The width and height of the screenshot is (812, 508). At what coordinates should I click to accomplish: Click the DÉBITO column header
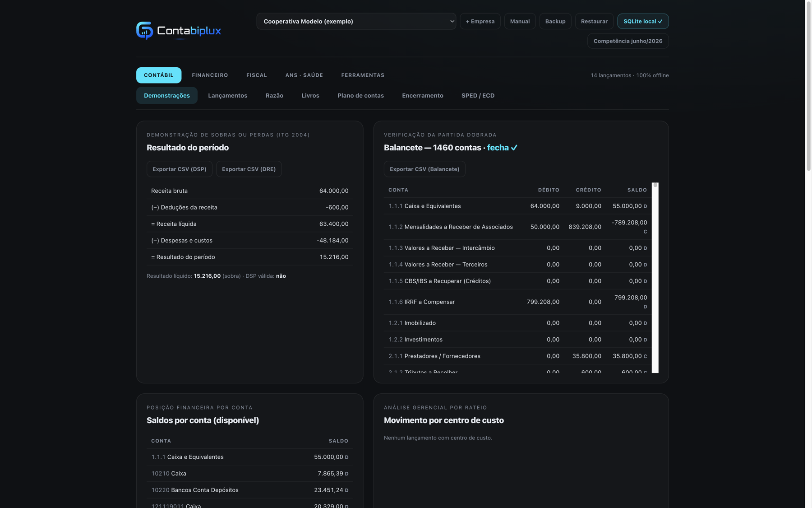[549, 190]
